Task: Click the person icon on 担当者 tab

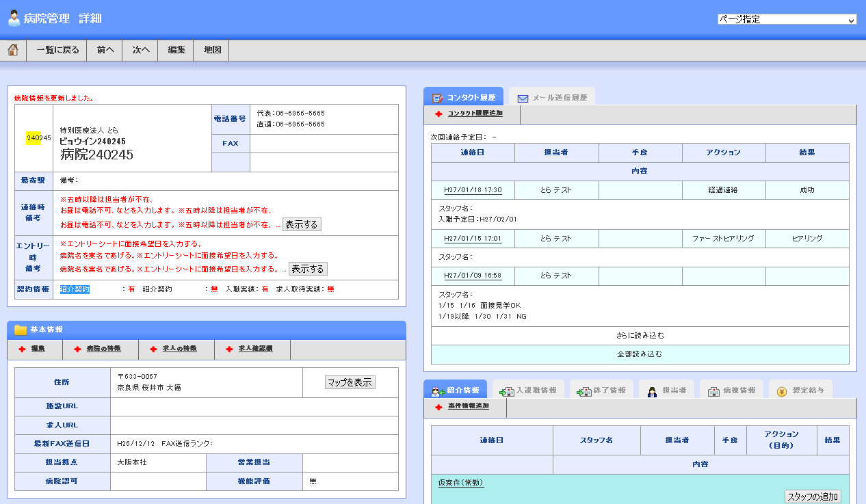Action: coord(653,391)
